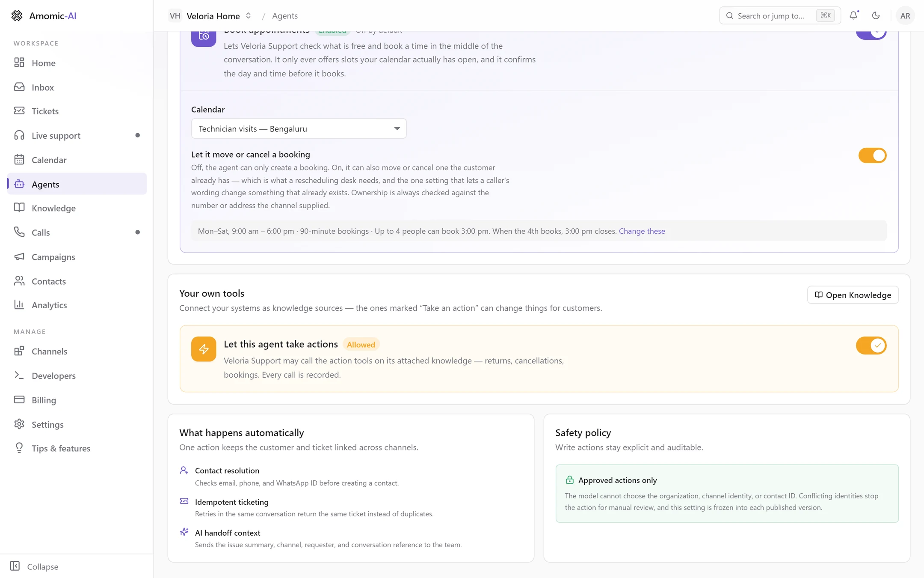Click the Inbox tray icon

19,87
